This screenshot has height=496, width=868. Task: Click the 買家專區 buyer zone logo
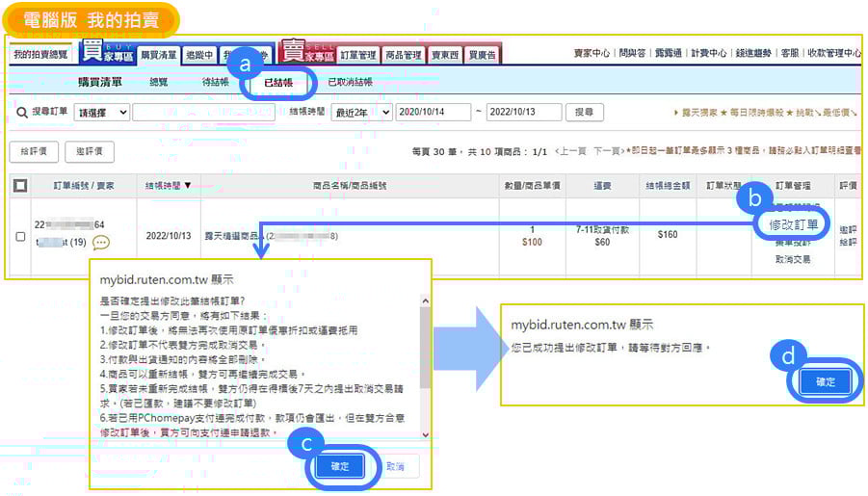107,53
